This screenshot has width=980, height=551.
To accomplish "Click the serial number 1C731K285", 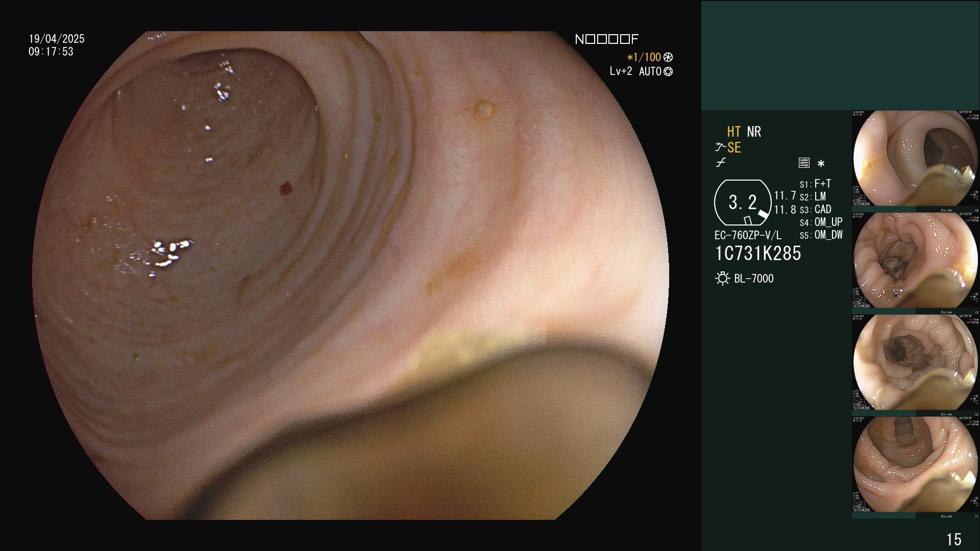I will point(758,254).
